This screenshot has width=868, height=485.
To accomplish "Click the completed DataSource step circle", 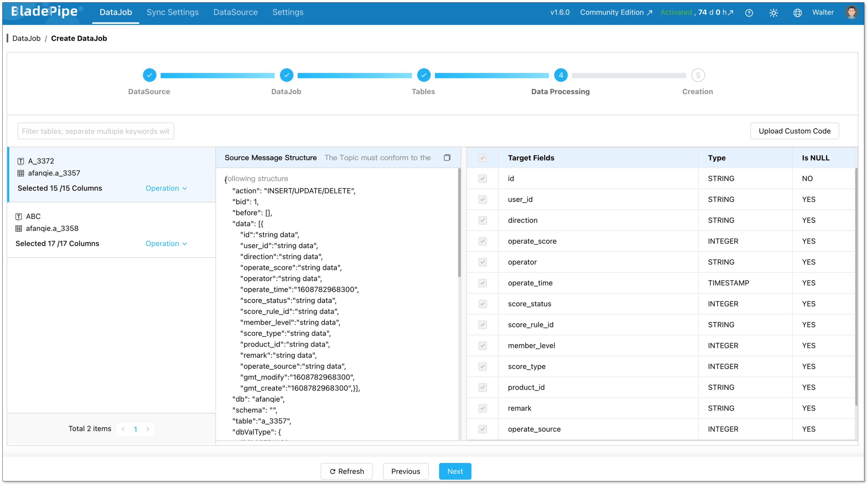I will click(x=149, y=75).
